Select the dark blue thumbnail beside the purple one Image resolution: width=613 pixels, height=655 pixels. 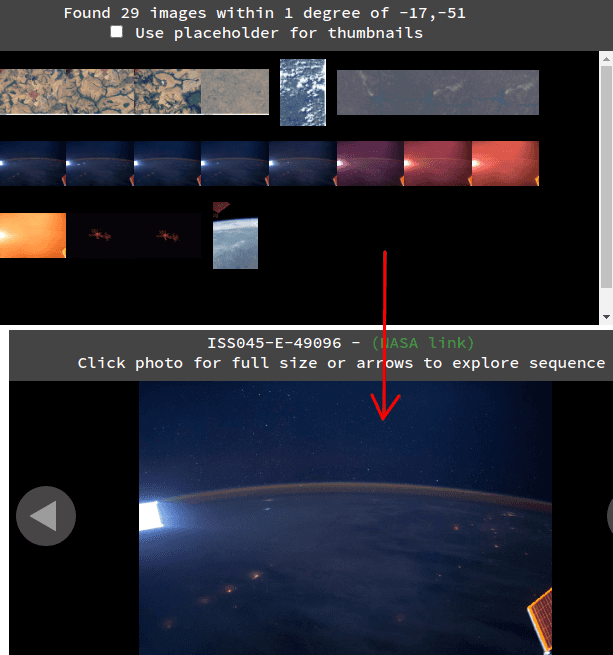[303, 163]
